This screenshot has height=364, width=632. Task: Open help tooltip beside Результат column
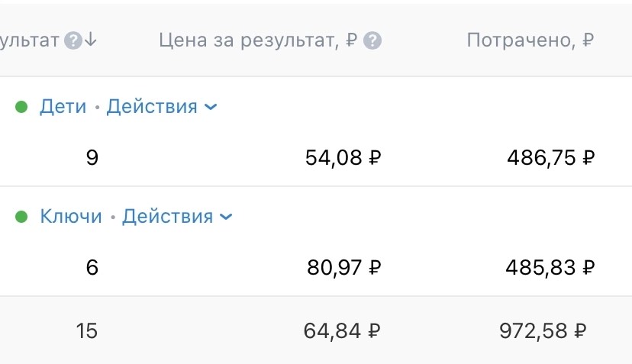coord(73,40)
